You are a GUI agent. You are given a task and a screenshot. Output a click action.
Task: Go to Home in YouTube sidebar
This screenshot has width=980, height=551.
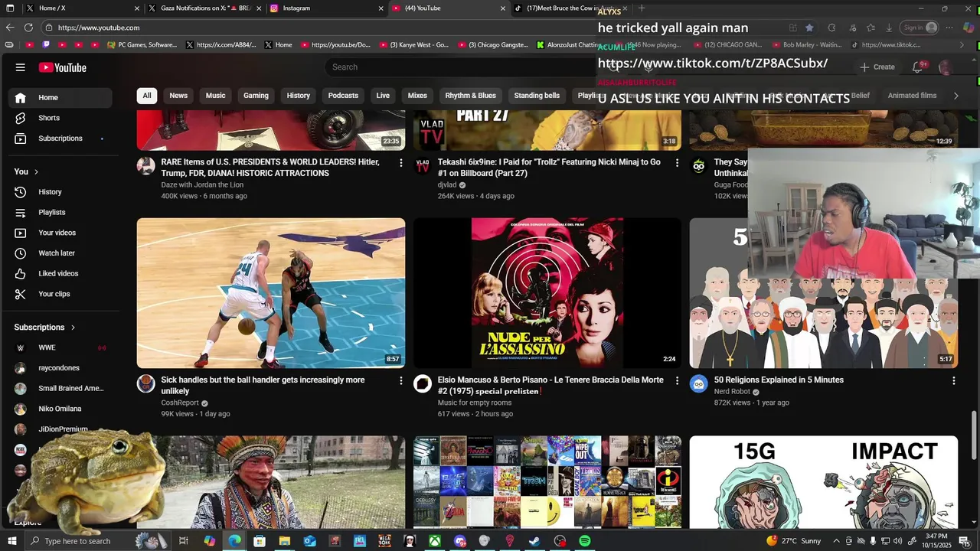60,97
